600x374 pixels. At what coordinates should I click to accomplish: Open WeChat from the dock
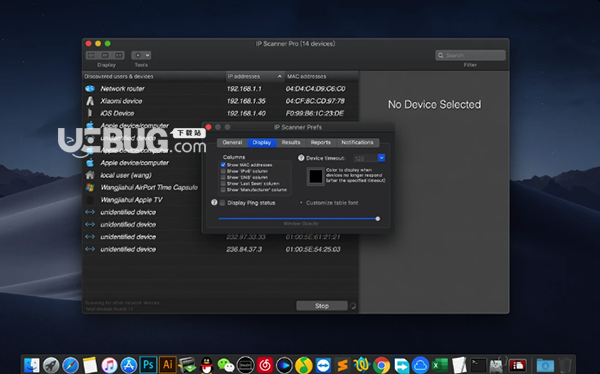[226, 365]
